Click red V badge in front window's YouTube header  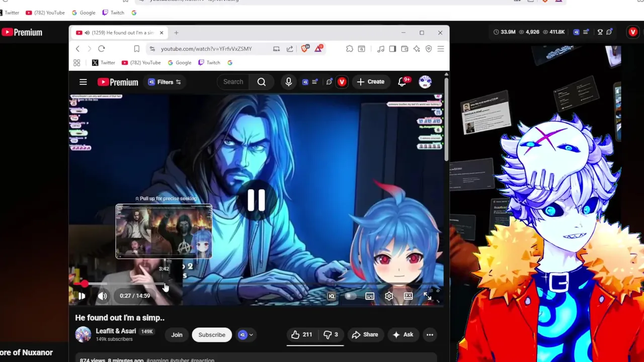click(x=342, y=82)
